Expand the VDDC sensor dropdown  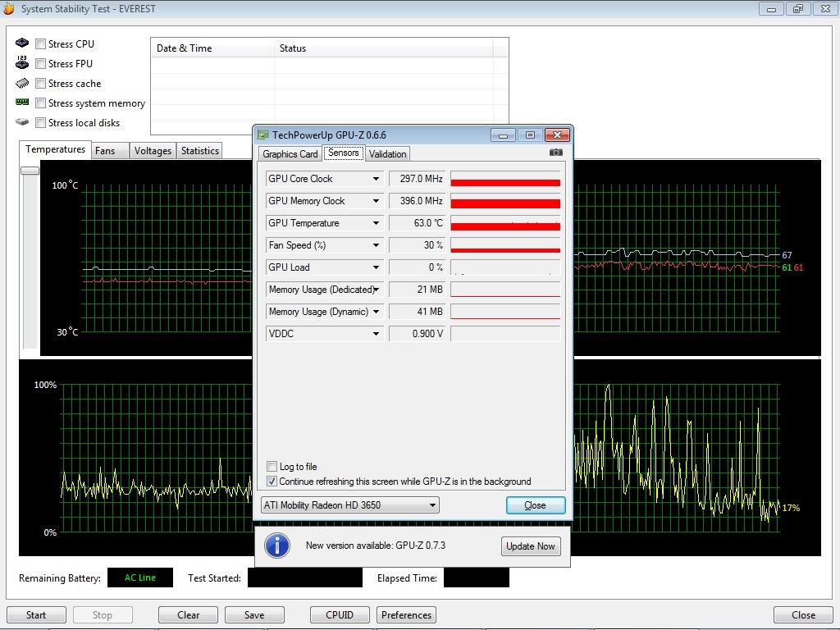pos(376,334)
